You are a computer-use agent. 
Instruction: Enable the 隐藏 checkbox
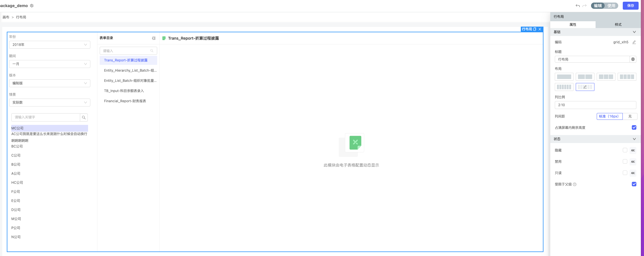[x=625, y=150]
